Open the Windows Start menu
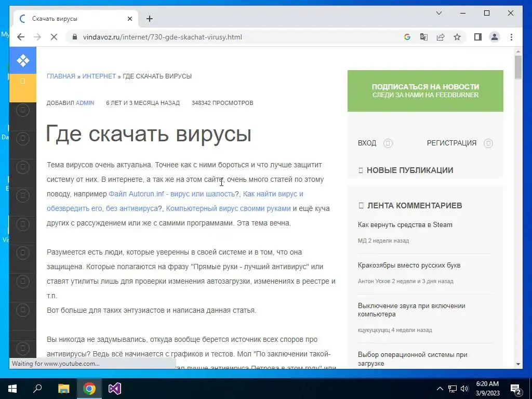 [12, 389]
